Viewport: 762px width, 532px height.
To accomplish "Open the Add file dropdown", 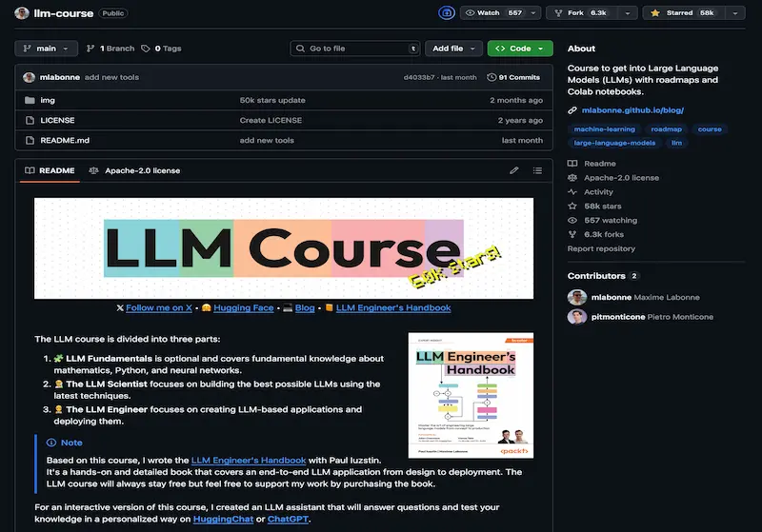I will click(x=453, y=49).
